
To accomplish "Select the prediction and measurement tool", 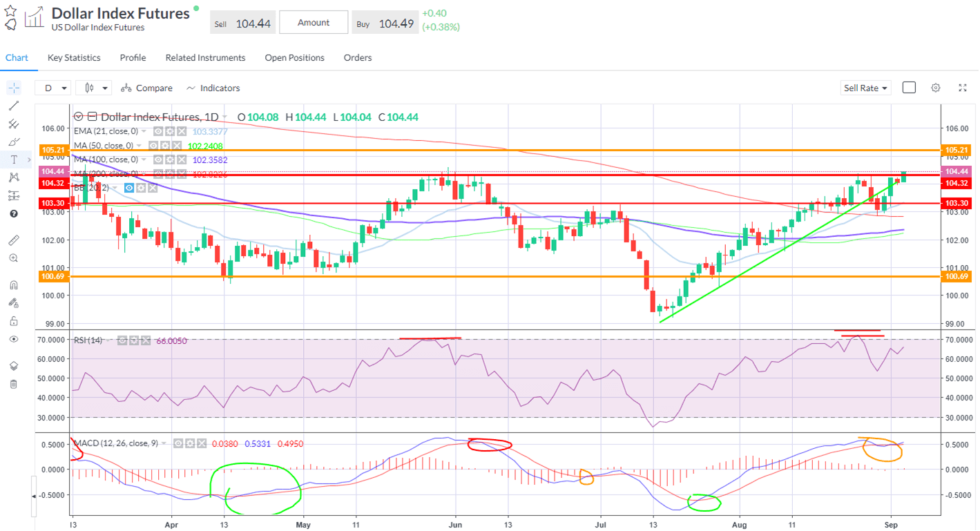I will [x=14, y=195].
